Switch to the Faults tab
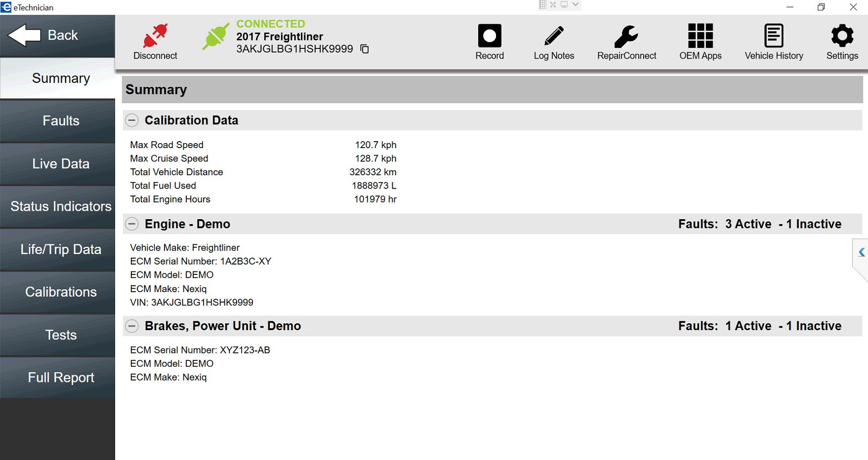The height and width of the screenshot is (460, 868). [61, 121]
